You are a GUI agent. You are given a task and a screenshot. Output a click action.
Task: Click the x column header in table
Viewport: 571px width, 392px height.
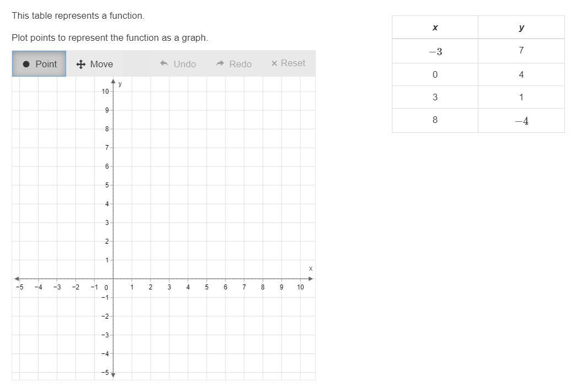(x=435, y=28)
